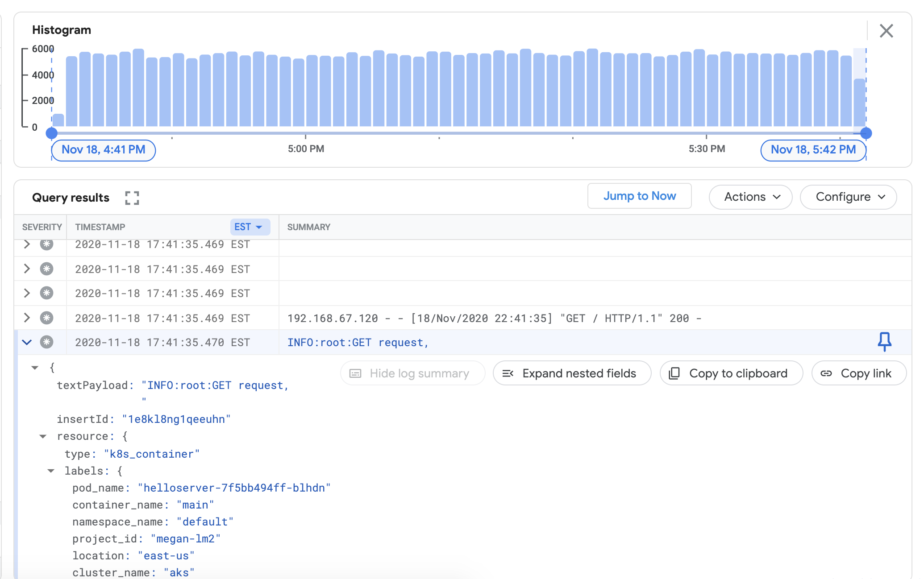
Task: Toggle the severity icon on first log row
Action: pyautogui.click(x=46, y=244)
